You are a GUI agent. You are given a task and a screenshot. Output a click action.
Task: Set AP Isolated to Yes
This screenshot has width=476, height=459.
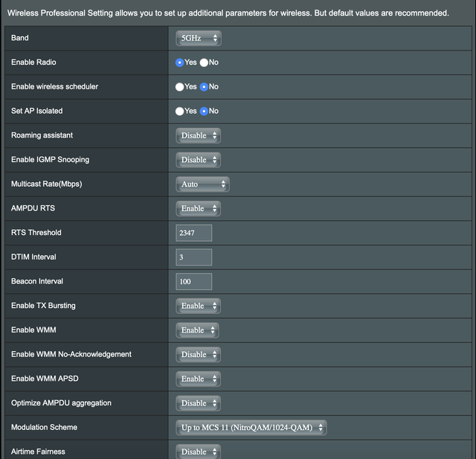pos(179,111)
